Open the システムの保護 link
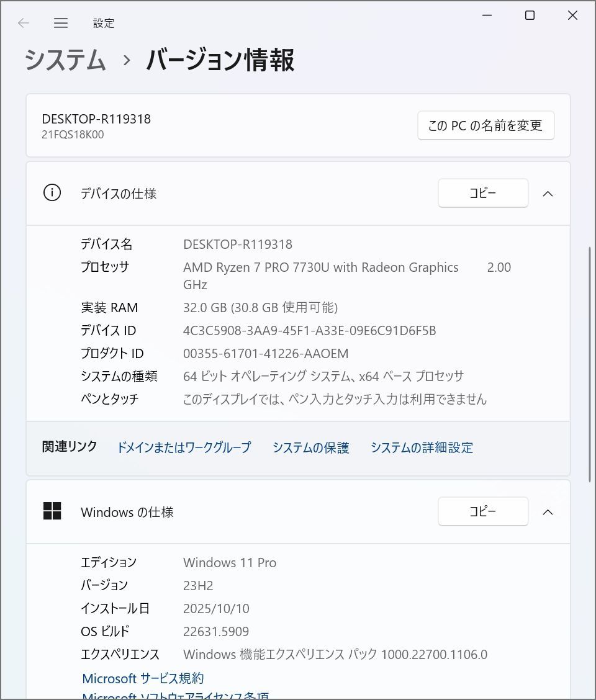This screenshot has width=596, height=700. pos(310,447)
